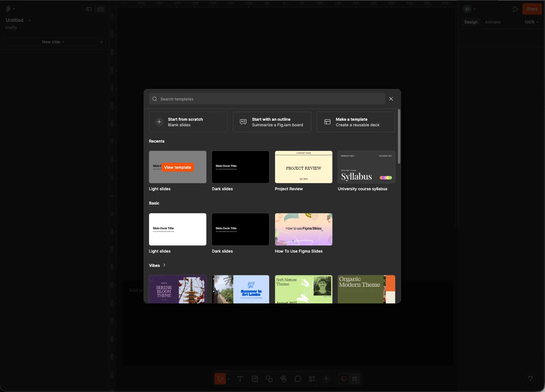
Task: Expand the Move tool options chevron
Action: click(x=229, y=379)
